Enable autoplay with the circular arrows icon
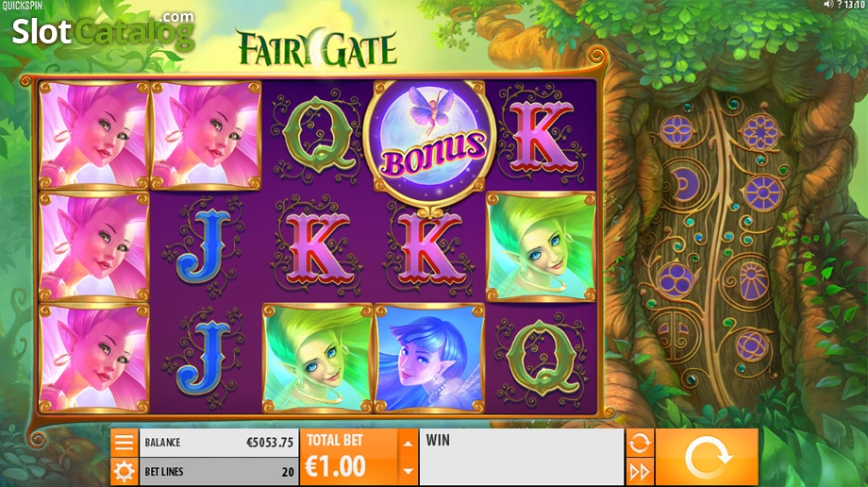This screenshot has width=868, height=487. click(x=640, y=443)
